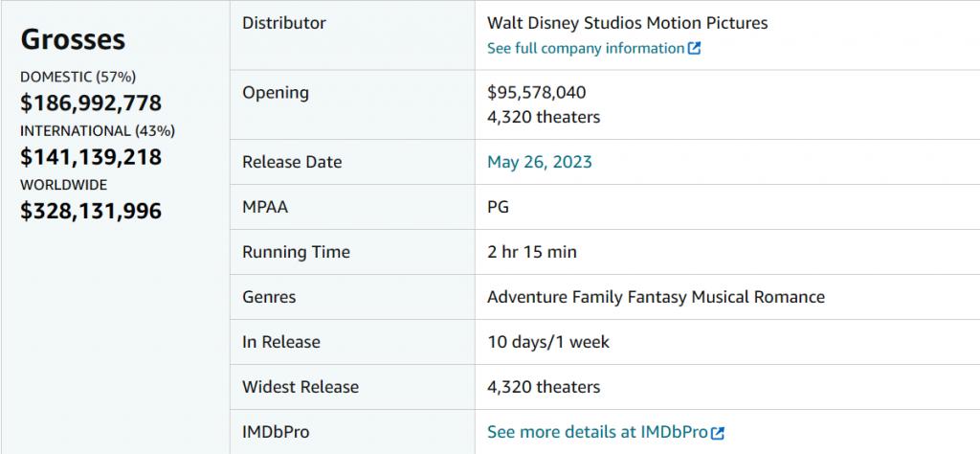Viewport: 980px width, 454px height.
Task: Click the opening gross value $95,578,040
Action: tap(536, 93)
